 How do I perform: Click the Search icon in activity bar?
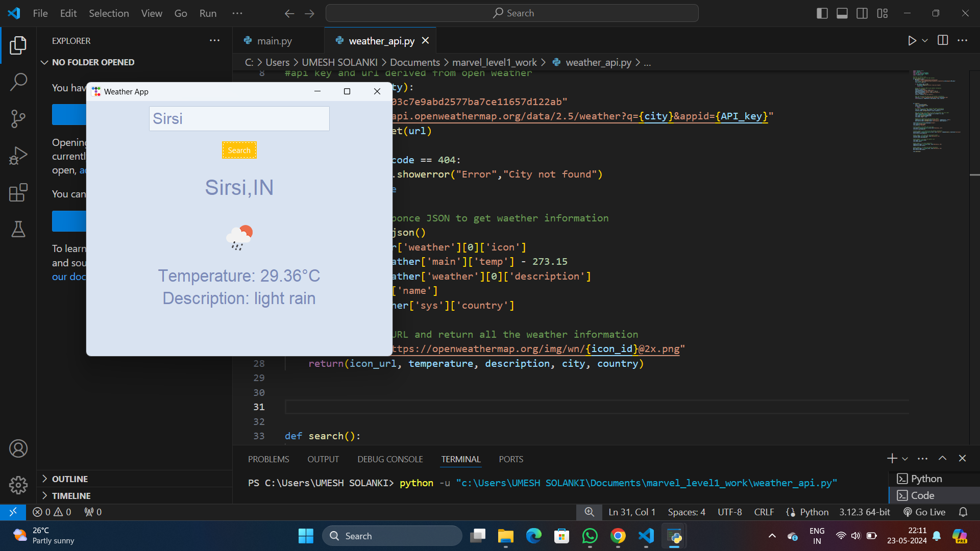coord(18,82)
